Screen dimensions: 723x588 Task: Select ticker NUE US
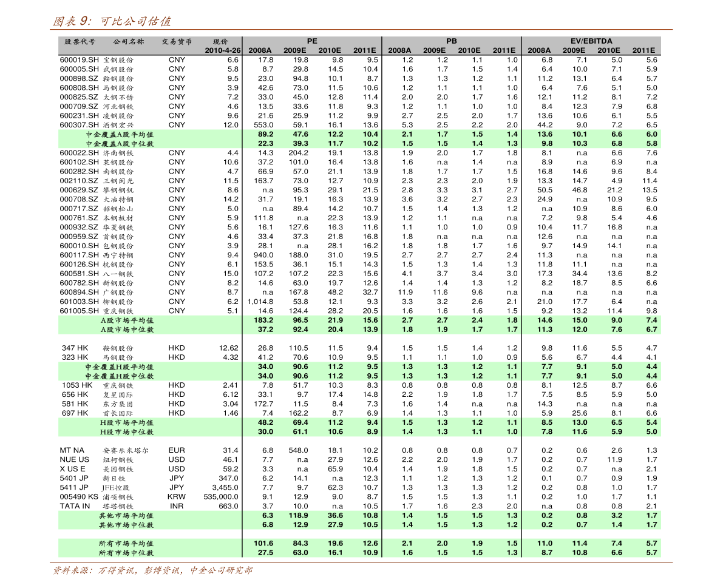pos(74,459)
